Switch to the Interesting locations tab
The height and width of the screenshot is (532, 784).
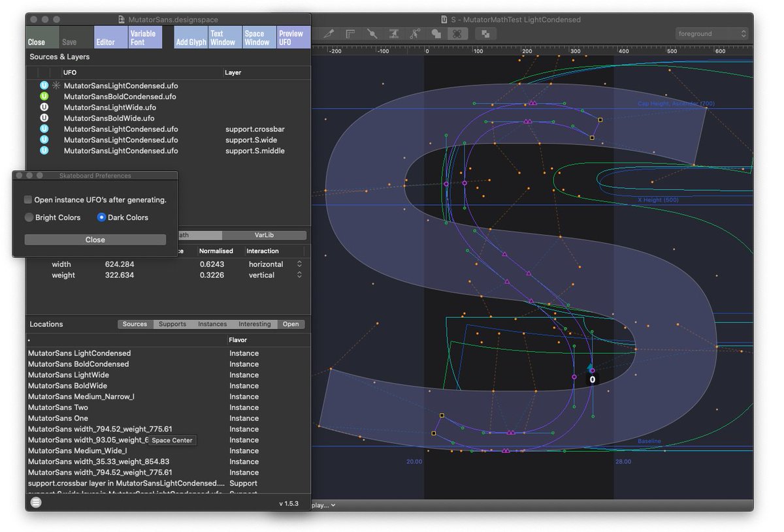pyautogui.click(x=255, y=324)
